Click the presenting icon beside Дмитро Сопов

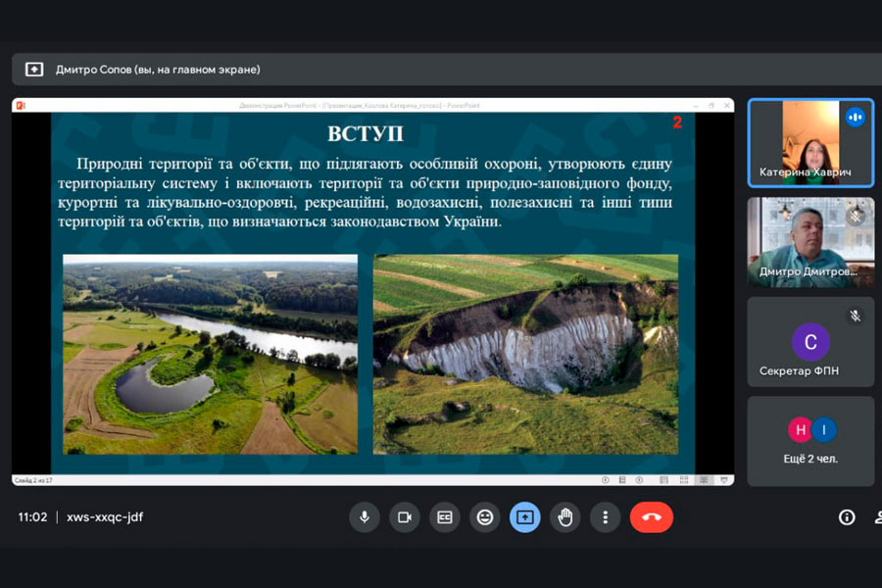point(34,70)
